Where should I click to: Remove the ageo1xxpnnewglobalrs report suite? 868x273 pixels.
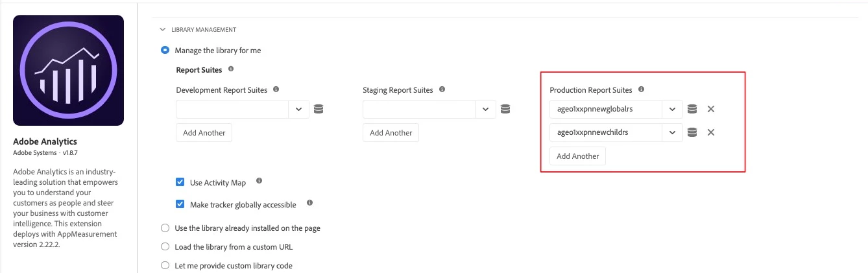pyautogui.click(x=711, y=109)
